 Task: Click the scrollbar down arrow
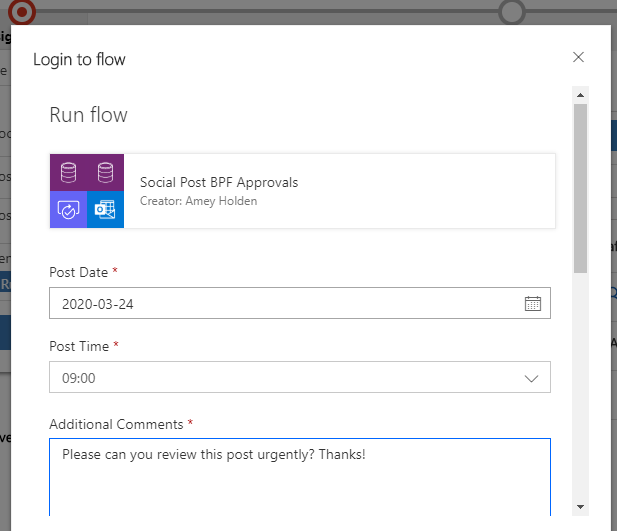[580, 507]
